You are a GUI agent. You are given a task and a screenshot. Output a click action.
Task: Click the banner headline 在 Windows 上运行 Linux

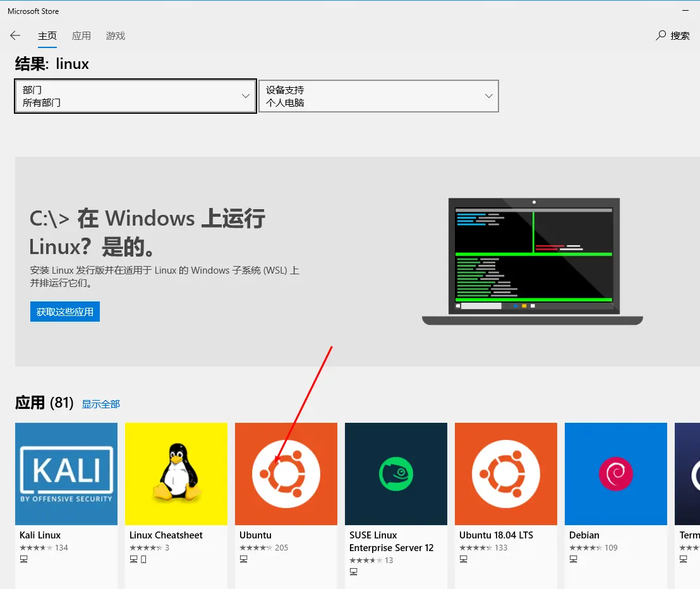pos(147,233)
